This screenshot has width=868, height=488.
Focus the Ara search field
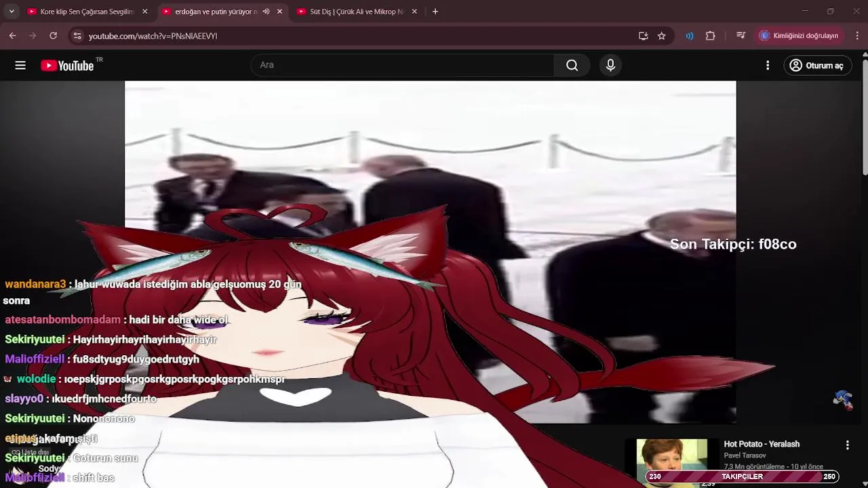(403, 65)
